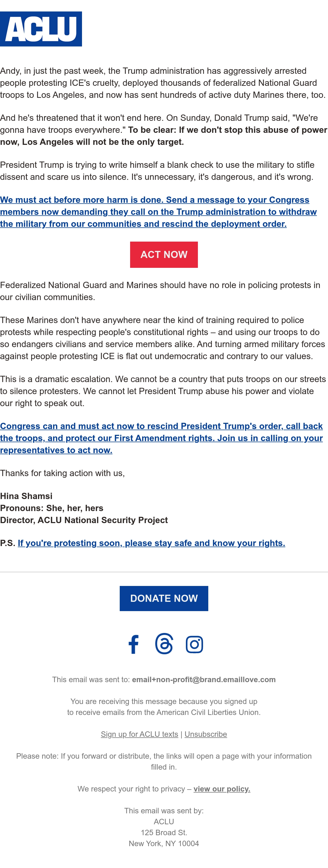Open the ACLU Threads icon
The image size is (328, 868).
[x=164, y=644]
